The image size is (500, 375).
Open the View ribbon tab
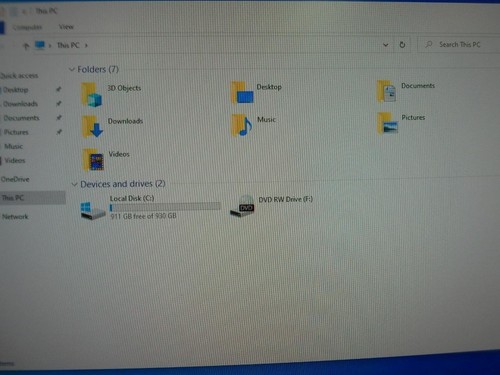(66, 27)
